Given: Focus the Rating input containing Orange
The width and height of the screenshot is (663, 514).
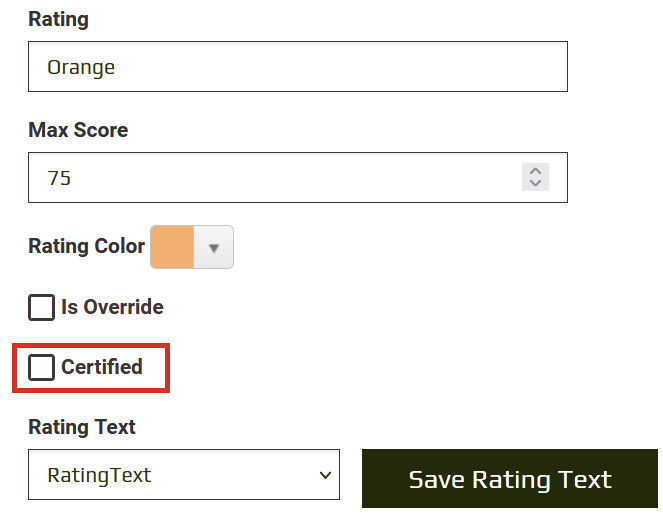Looking at the screenshot, I should click(x=297, y=67).
